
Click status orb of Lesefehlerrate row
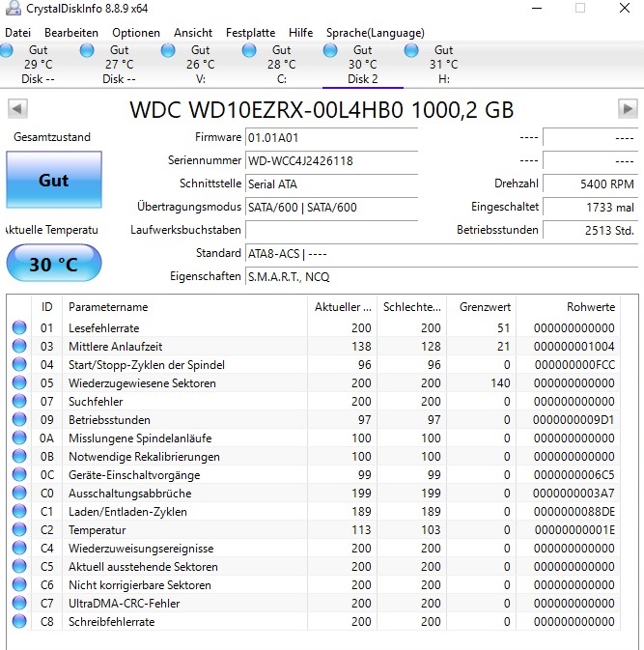click(19, 328)
